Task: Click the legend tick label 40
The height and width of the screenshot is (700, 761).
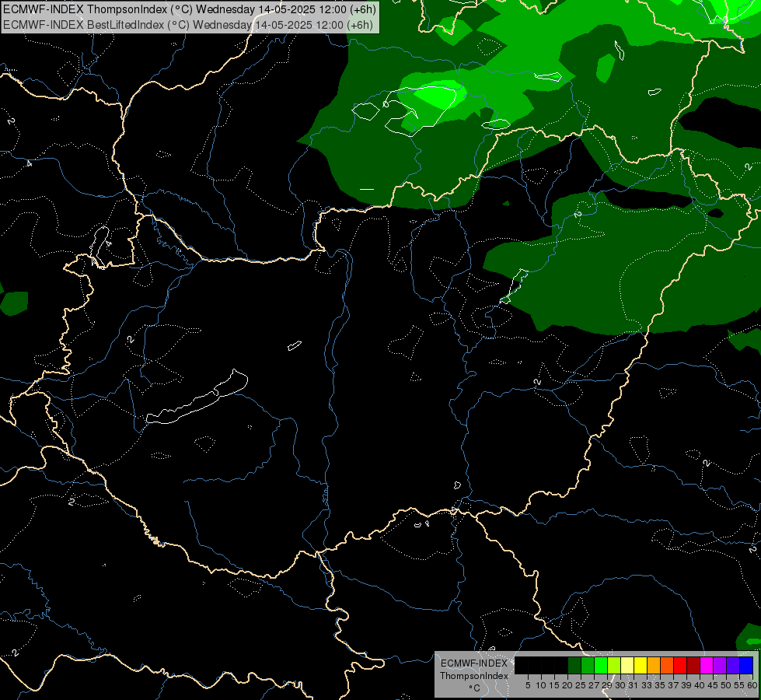Action: coord(700,685)
